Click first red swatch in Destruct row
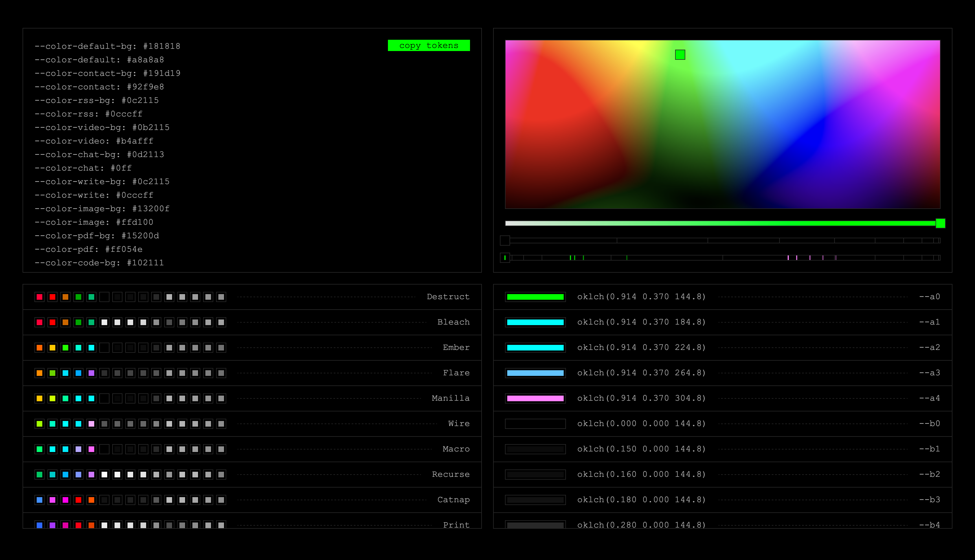 [39, 297]
